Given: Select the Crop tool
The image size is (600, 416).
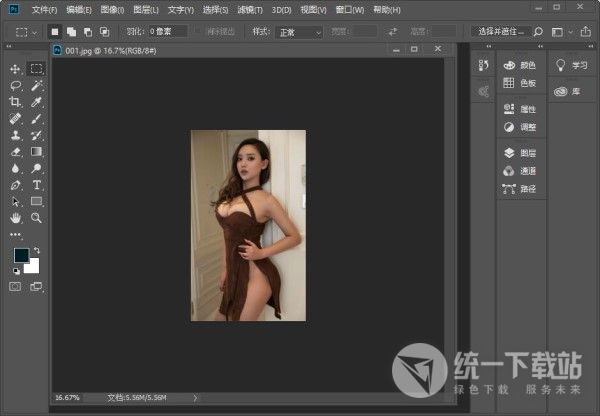Looking at the screenshot, I should point(15,103).
